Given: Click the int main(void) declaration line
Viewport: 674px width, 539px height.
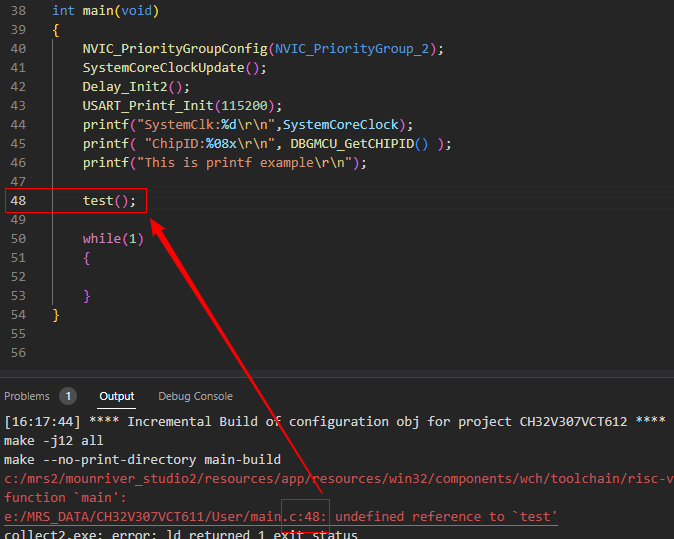Looking at the screenshot, I should point(105,10).
